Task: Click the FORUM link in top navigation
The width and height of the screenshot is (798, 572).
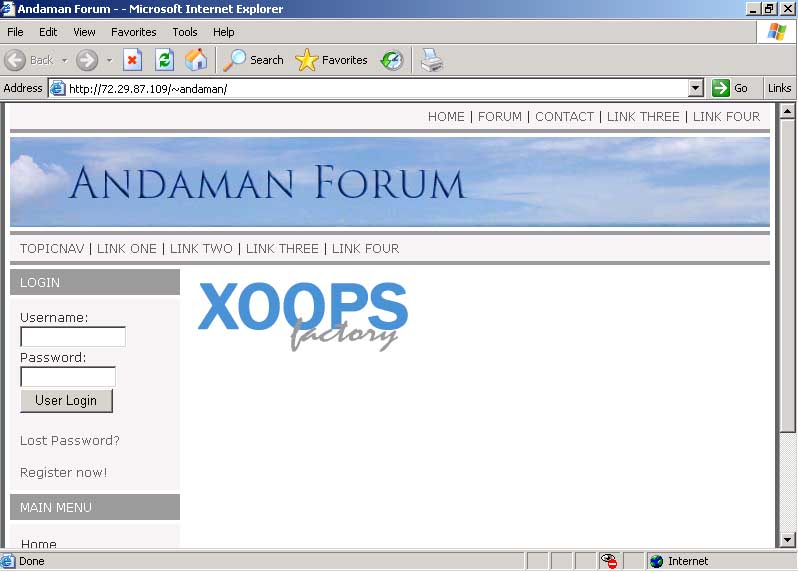Action: (500, 117)
